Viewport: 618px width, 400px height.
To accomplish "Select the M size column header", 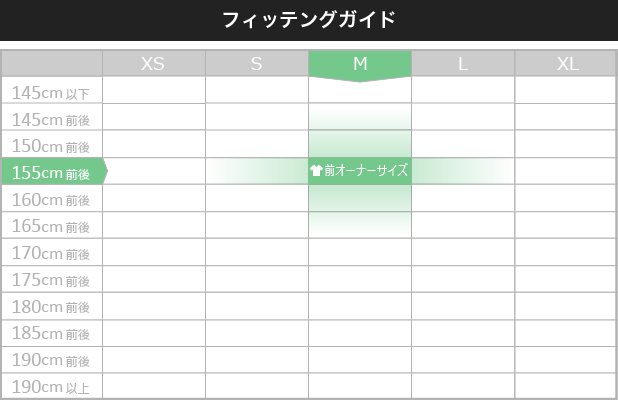I will 360,64.
